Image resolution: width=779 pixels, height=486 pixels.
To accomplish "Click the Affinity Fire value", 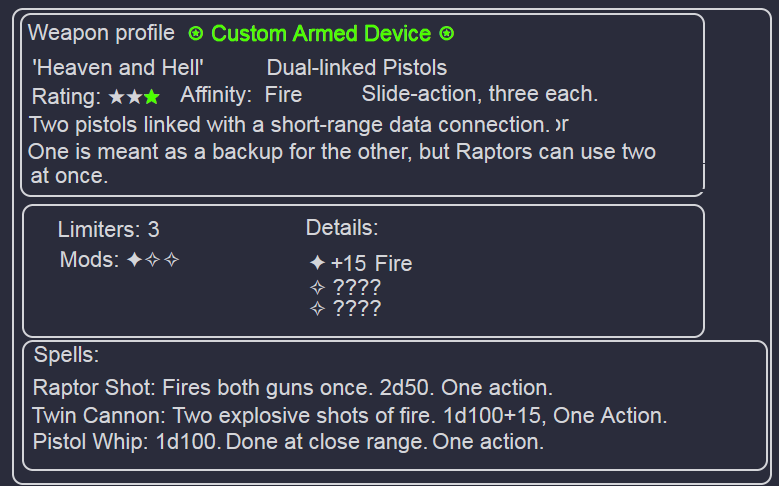I will point(283,94).
